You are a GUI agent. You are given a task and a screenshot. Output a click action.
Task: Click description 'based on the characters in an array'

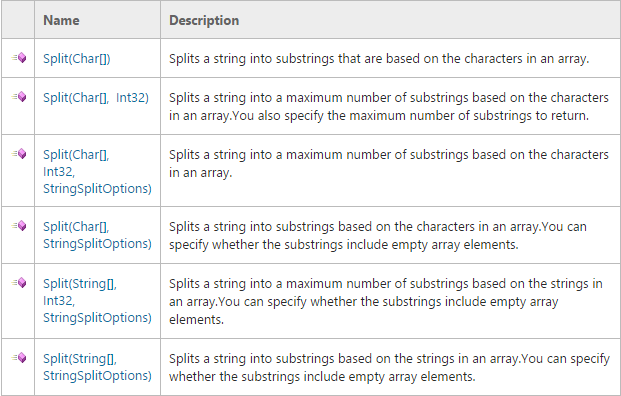click(379, 59)
